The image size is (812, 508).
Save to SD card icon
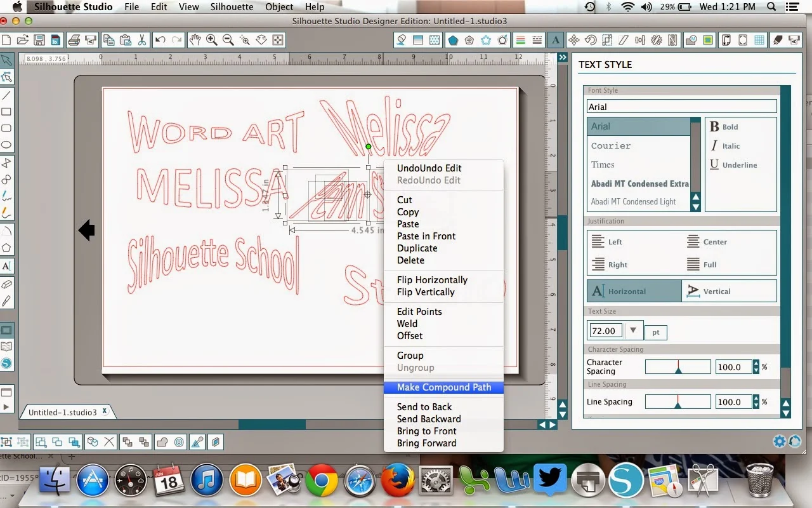click(55, 40)
